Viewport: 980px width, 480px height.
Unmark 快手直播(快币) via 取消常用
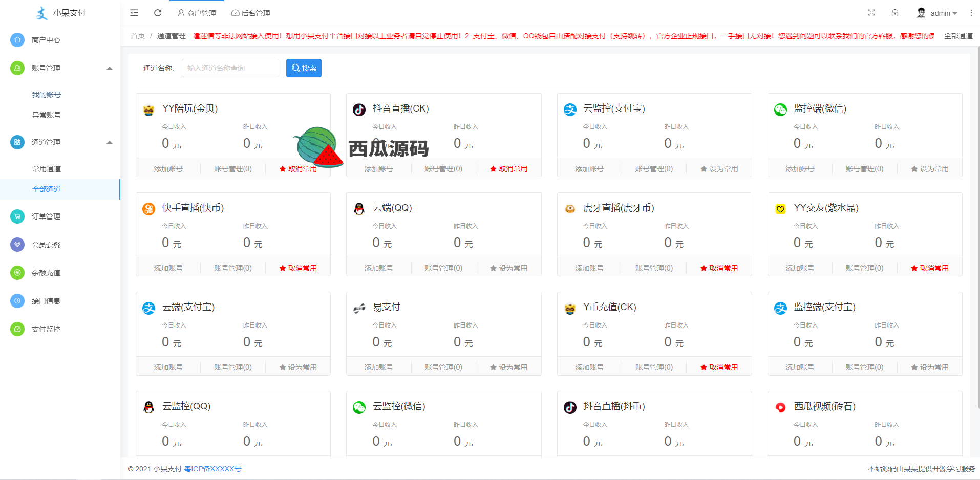coord(298,268)
